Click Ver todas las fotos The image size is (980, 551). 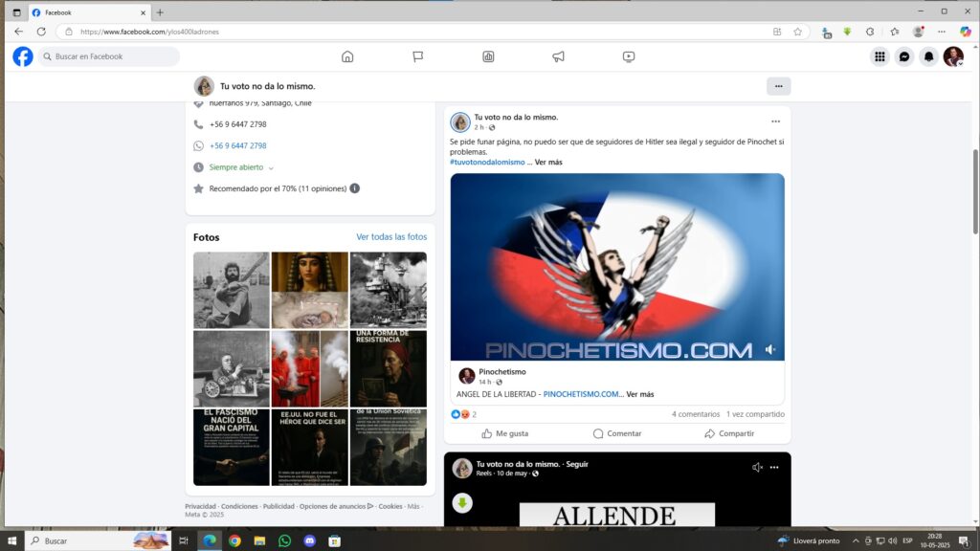[391, 237]
